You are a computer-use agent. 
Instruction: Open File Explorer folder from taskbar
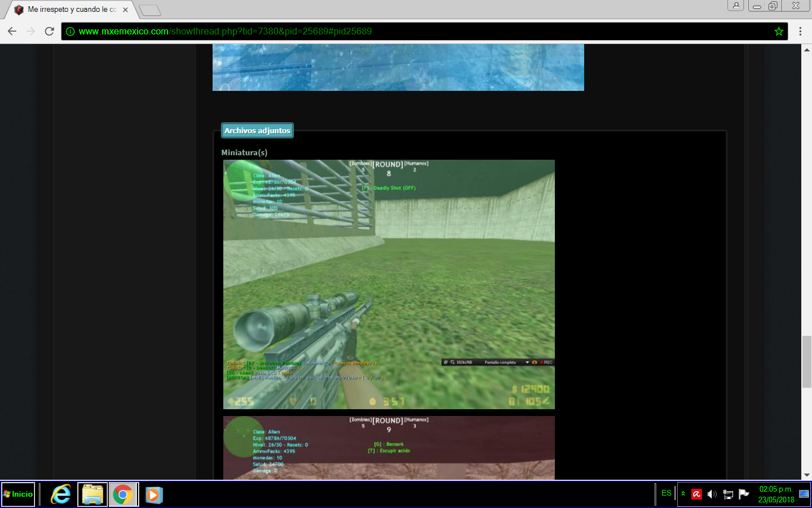pos(92,495)
